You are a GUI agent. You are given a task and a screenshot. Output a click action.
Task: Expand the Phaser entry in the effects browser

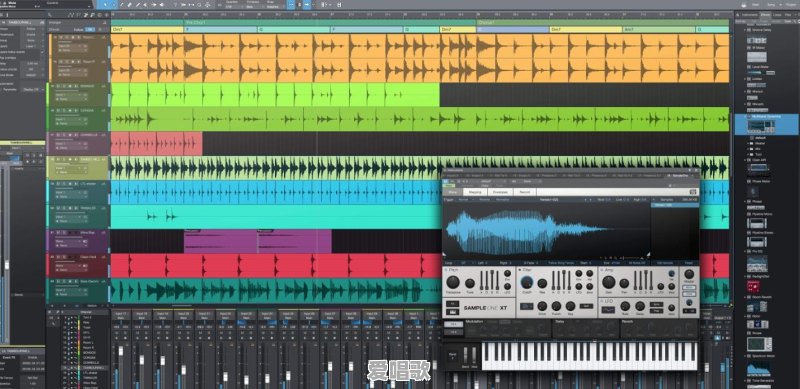click(745, 201)
